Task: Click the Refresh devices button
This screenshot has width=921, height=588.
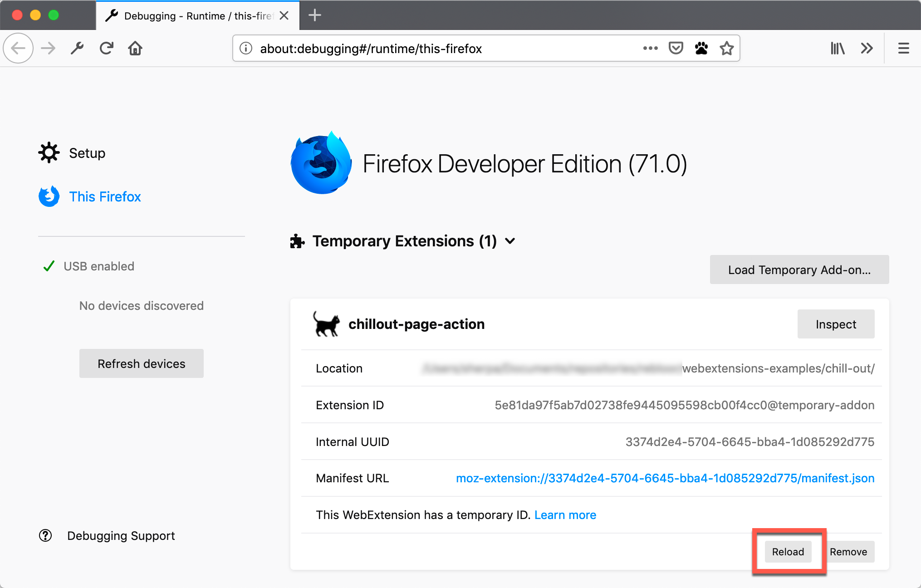Action: click(x=142, y=363)
